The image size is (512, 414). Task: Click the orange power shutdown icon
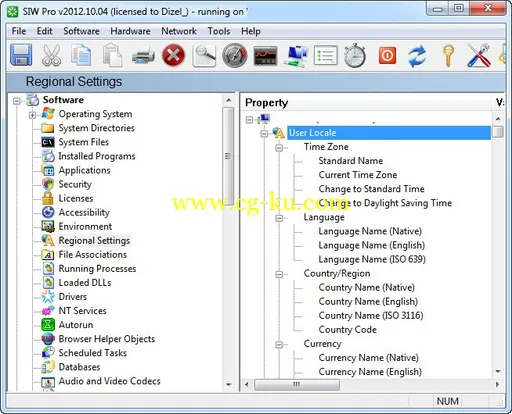click(387, 55)
